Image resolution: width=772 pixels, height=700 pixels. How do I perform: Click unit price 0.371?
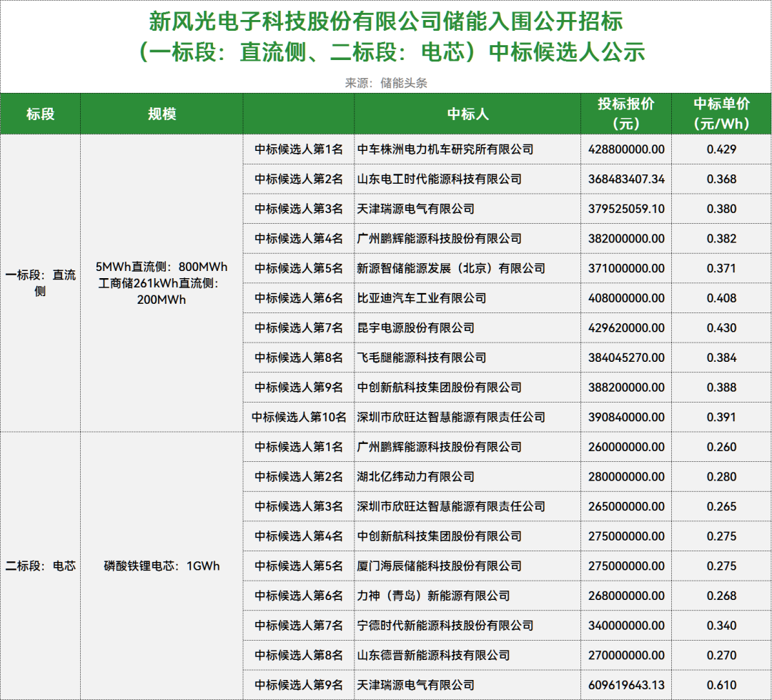click(x=721, y=268)
